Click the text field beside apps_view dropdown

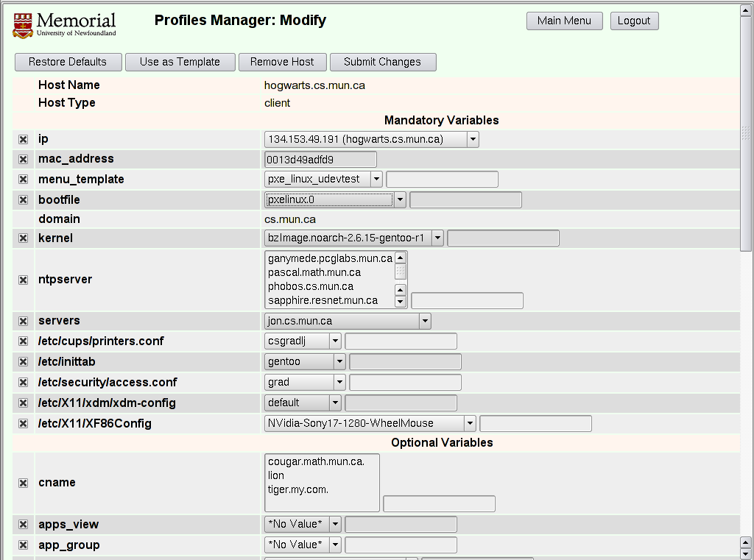point(401,525)
